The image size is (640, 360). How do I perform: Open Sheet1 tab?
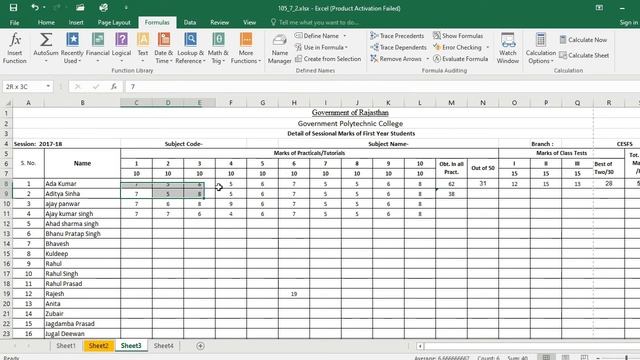(66, 346)
